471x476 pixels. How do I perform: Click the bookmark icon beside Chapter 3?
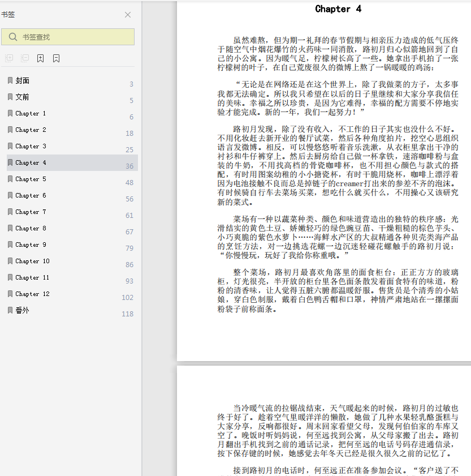click(10, 147)
